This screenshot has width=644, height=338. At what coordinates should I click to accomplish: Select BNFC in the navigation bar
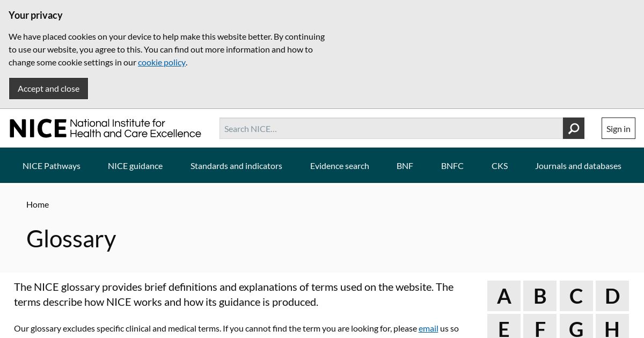(452, 166)
